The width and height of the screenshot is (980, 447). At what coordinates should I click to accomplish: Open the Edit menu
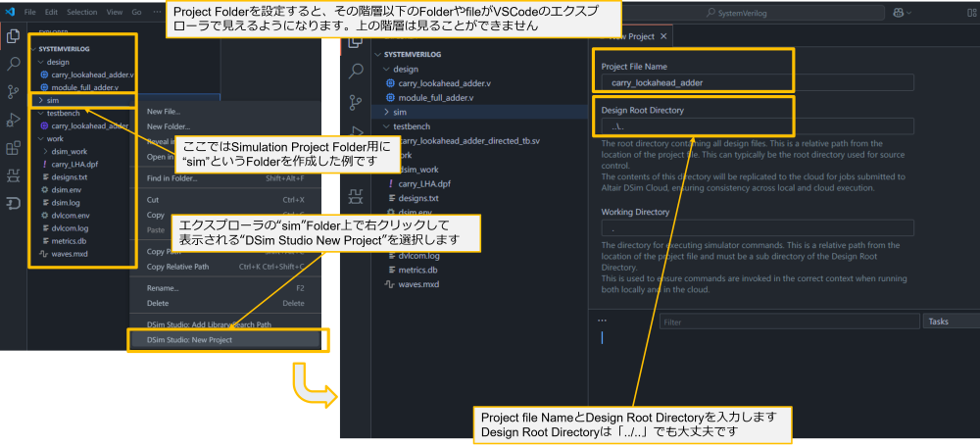(51, 12)
